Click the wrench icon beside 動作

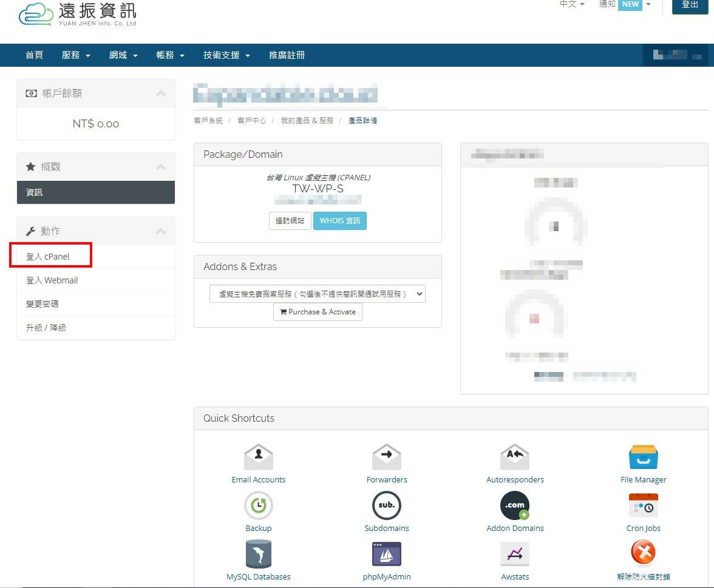tap(30, 231)
